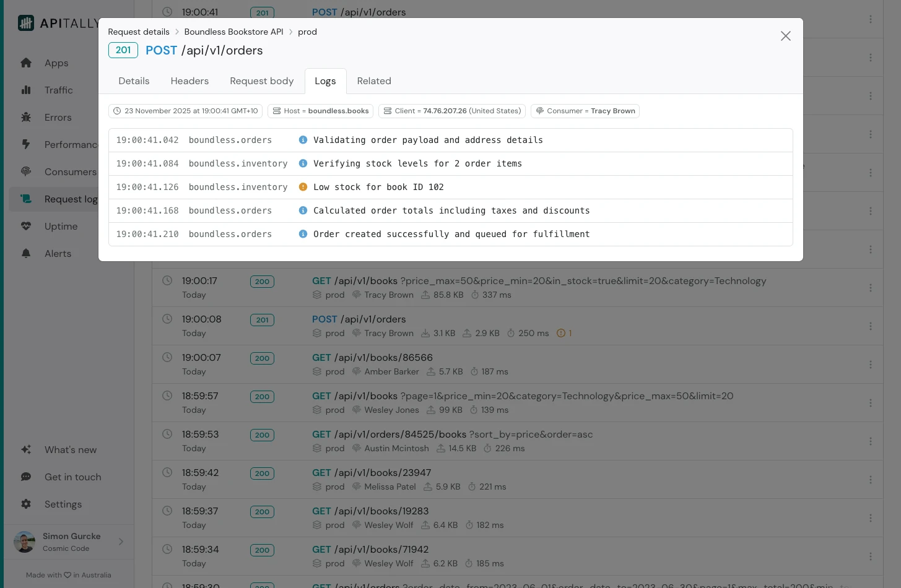Open the Errors sidebar icon
The image size is (901, 588).
pos(26,117)
